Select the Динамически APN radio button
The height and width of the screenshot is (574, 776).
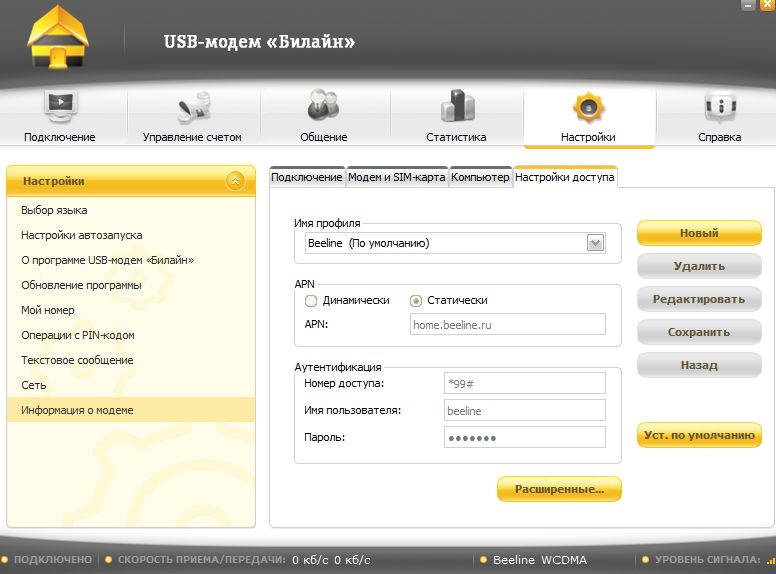[x=311, y=300]
